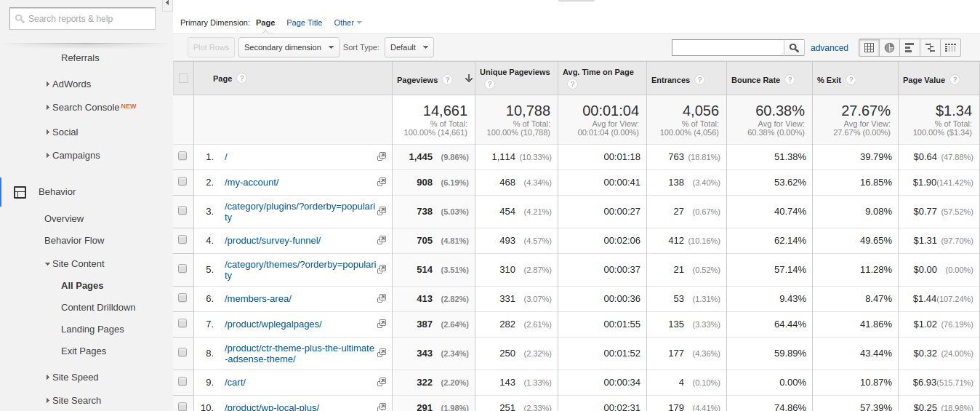Open the Landing Pages report

92,330
